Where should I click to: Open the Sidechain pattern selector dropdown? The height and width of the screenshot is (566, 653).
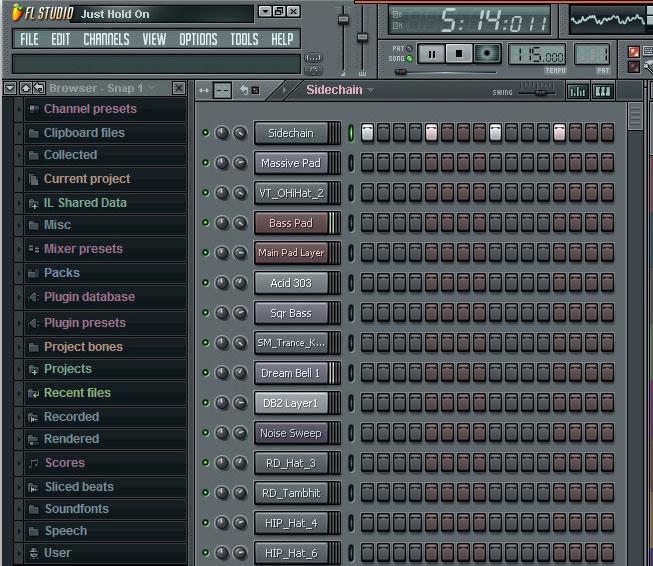370,90
